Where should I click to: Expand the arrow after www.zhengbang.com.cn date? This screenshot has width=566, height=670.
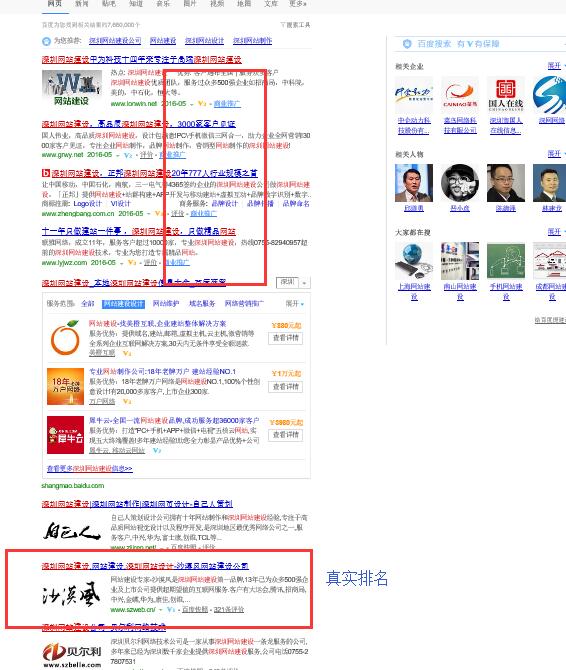(x=149, y=213)
